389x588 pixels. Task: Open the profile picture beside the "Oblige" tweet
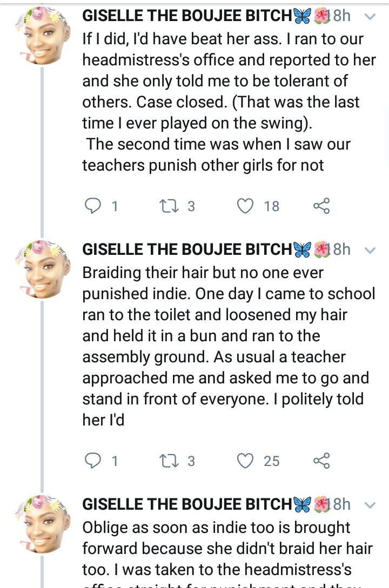click(x=43, y=523)
